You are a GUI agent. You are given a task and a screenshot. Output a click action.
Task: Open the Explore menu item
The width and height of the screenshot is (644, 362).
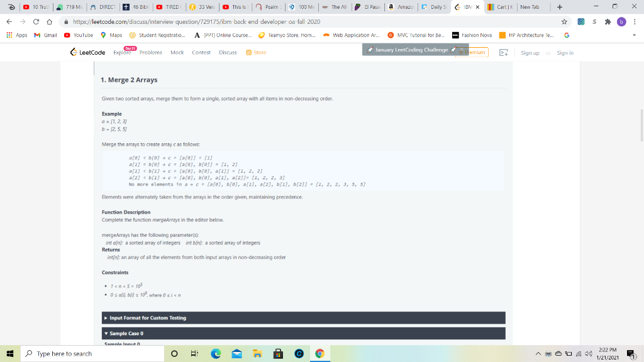122,53
